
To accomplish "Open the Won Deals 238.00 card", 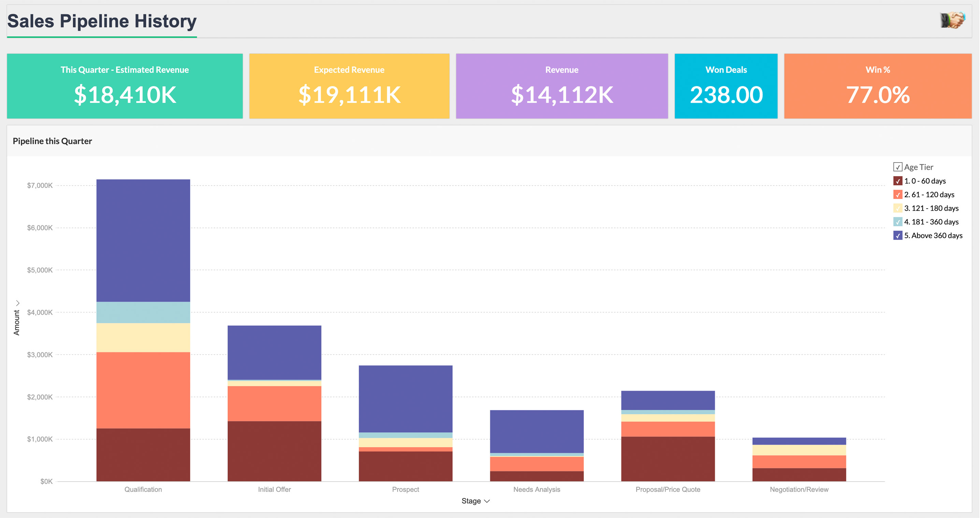I will pos(726,86).
